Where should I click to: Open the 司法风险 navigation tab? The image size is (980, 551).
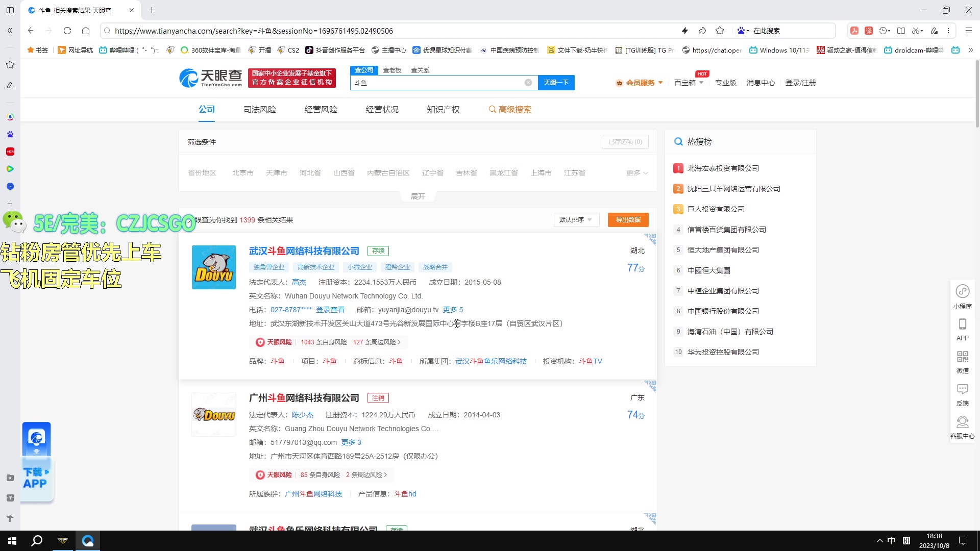(259, 109)
